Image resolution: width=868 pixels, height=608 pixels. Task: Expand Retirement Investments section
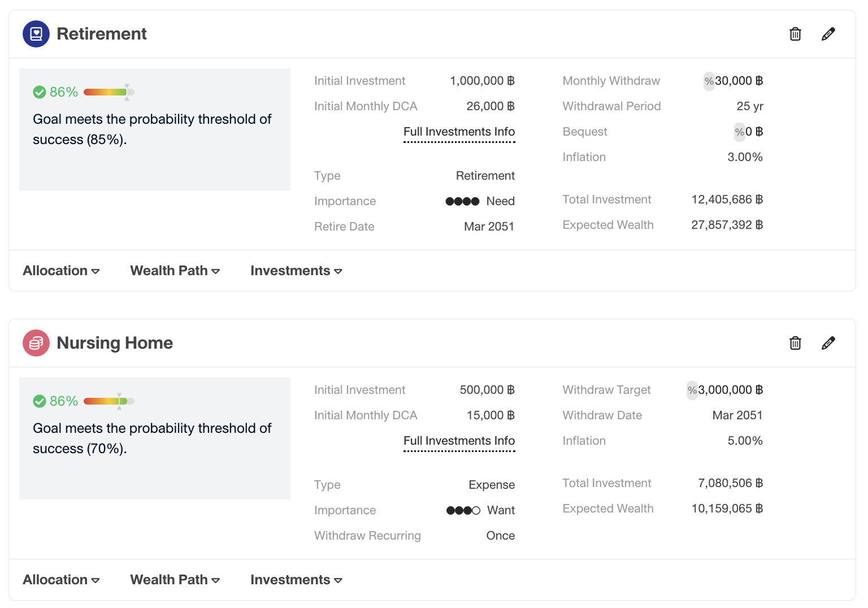click(x=296, y=271)
